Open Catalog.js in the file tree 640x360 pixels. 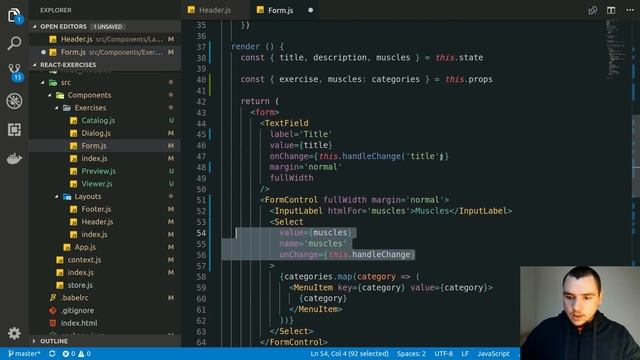pyautogui.click(x=98, y=120)
